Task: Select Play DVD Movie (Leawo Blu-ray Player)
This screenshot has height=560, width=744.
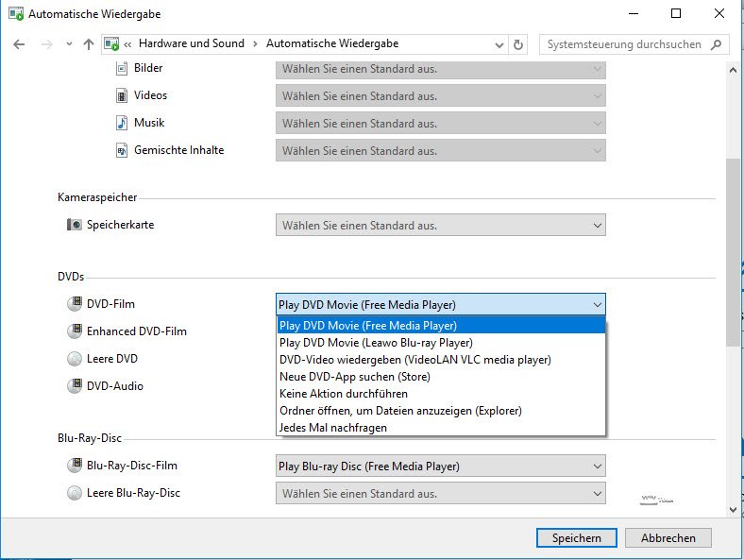Action: (x=376, y=343)
